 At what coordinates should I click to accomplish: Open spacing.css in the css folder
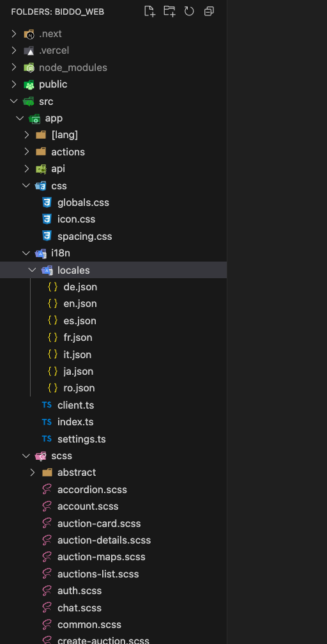pyautogui.click(x=84, y=237)
